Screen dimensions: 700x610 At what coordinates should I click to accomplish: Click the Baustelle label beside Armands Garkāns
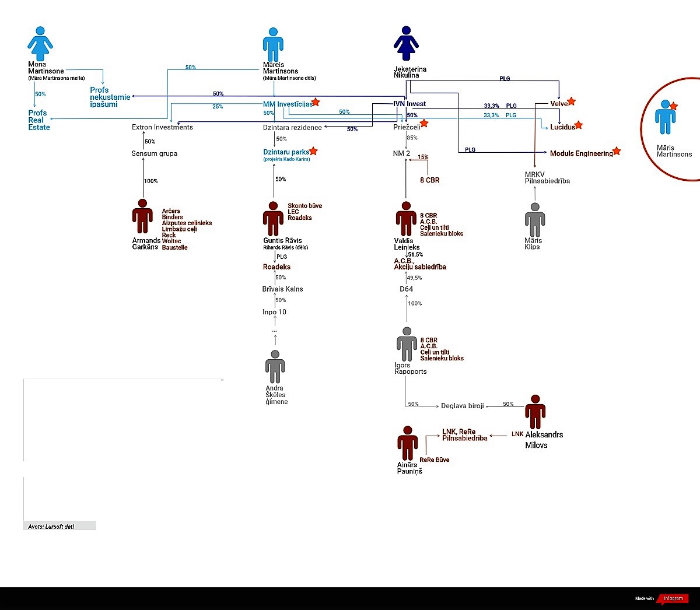click(x=174, y=248)
